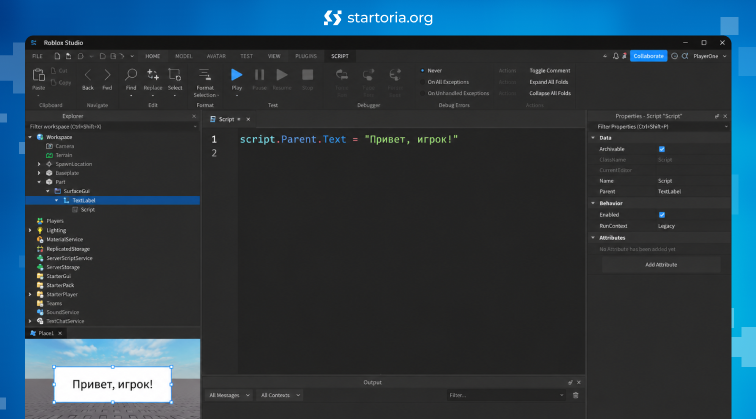The height and width of the screenshot is (419, 756).
Task: Expand the Lighting service node
Action: point(30,230)
